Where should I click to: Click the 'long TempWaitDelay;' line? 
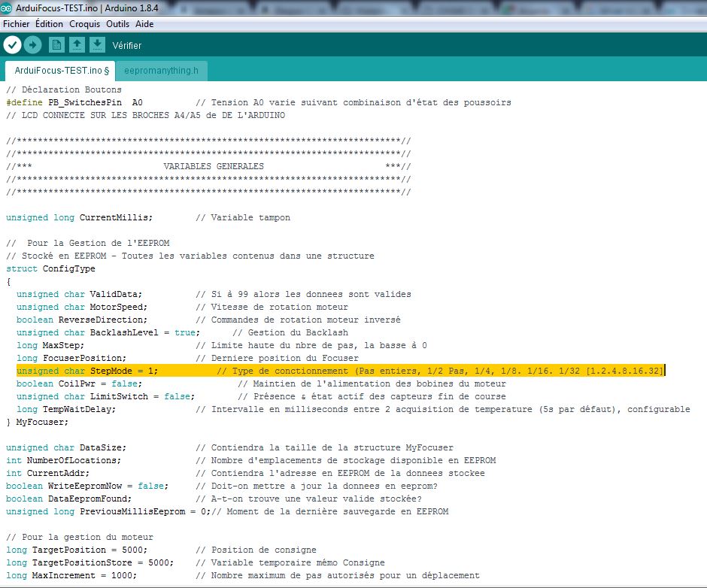(66, 409)
